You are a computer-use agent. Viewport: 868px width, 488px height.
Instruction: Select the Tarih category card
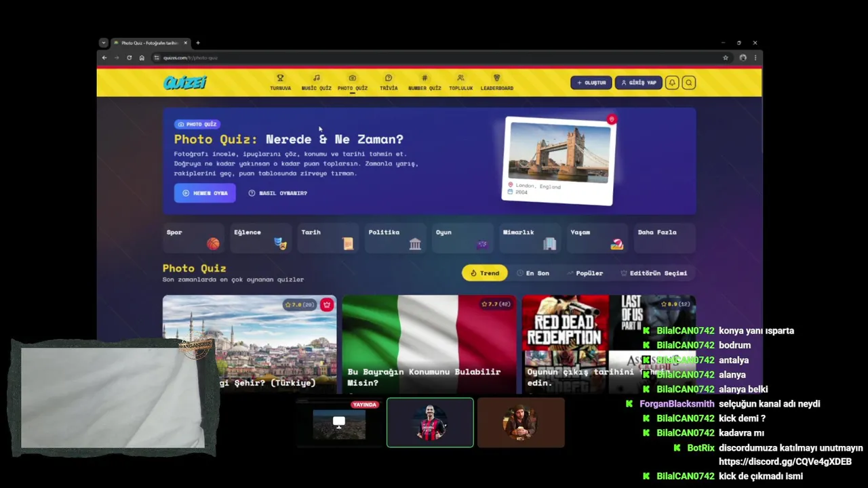click(328, 239)
